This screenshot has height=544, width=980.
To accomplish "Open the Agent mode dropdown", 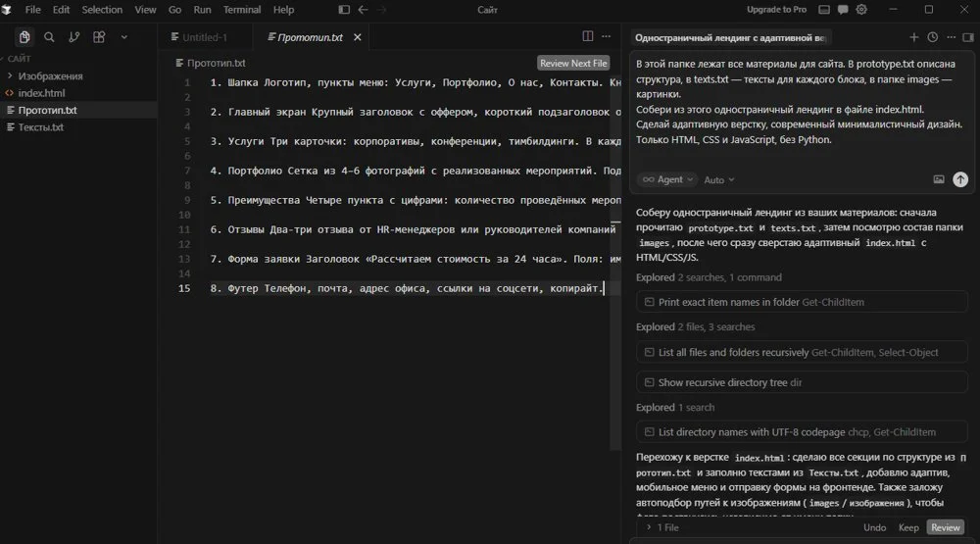I will (x=667, y=179).
